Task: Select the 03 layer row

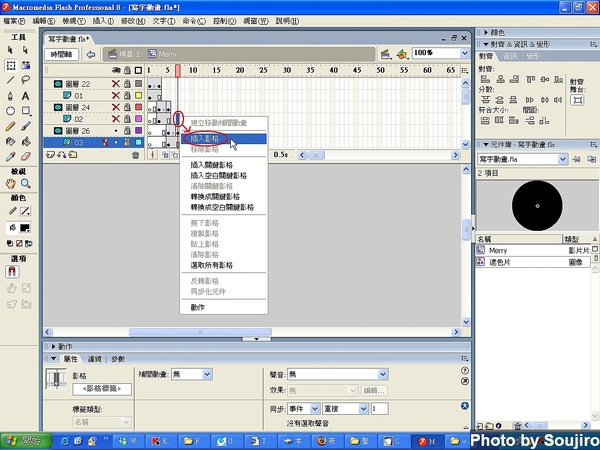Action: (x=94, y=143)
